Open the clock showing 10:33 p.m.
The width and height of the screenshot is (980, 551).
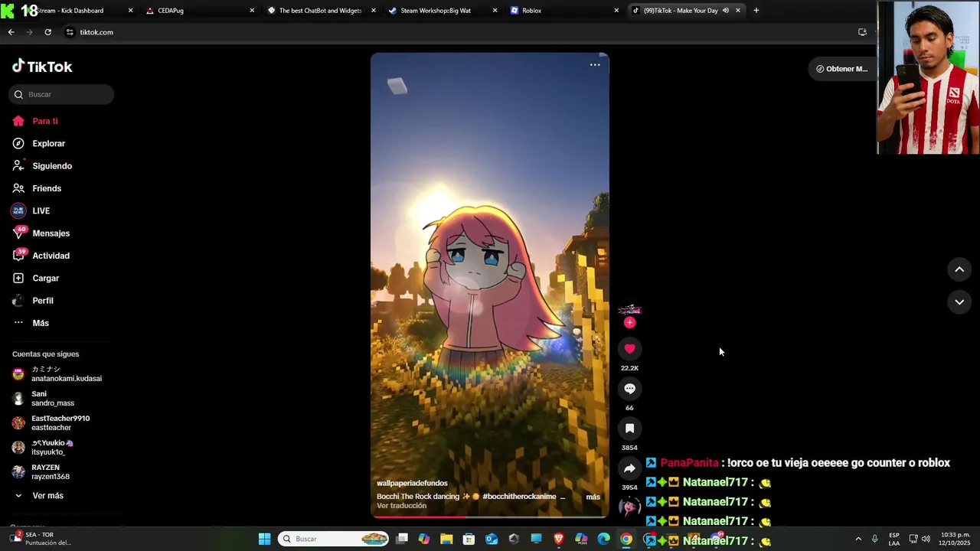[955, 539]
